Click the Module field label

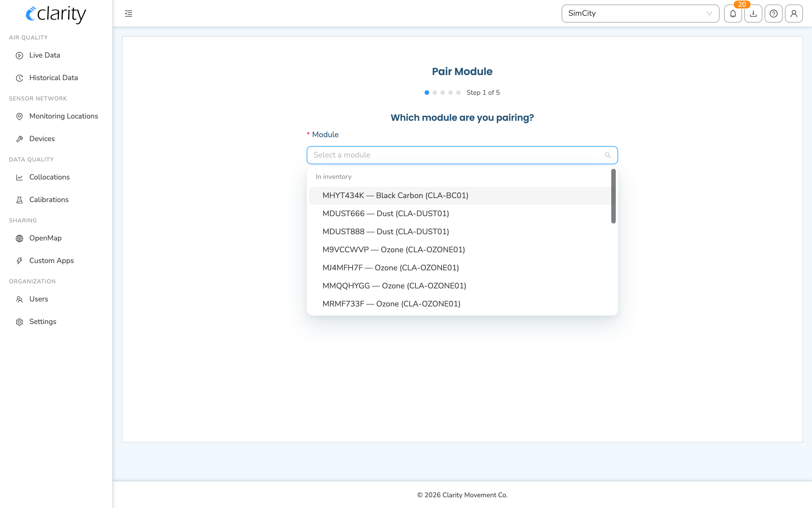(x=325, y=135)
